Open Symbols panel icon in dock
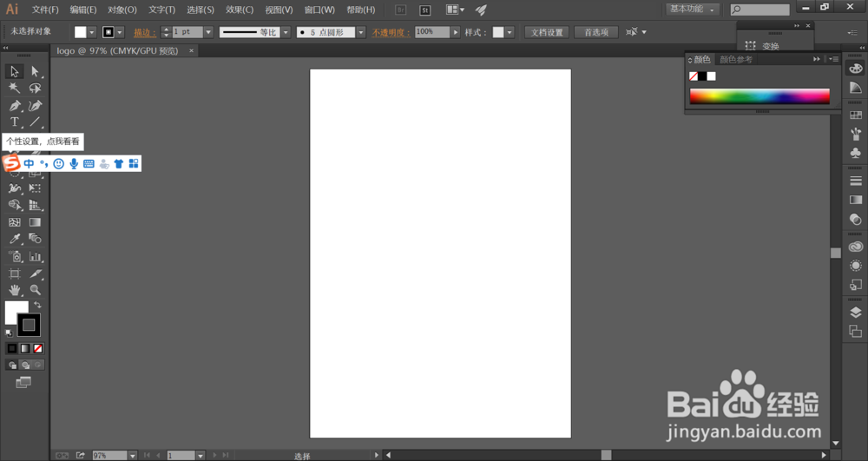The image size is (868, 461). [x=855, y=152]
